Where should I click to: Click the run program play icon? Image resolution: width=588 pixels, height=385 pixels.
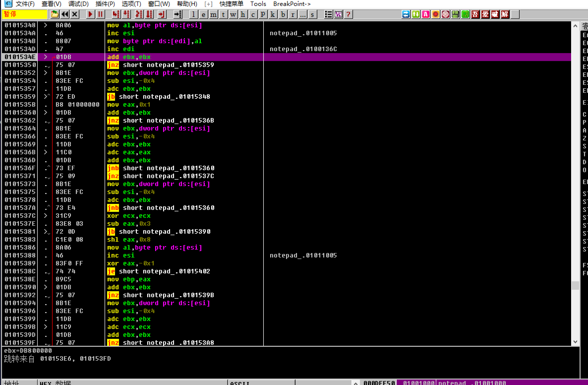click(x=90, y=14)
